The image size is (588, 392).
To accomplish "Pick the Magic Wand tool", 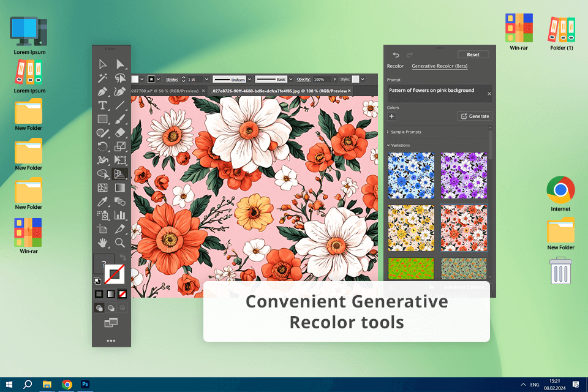I will [102, 78].
